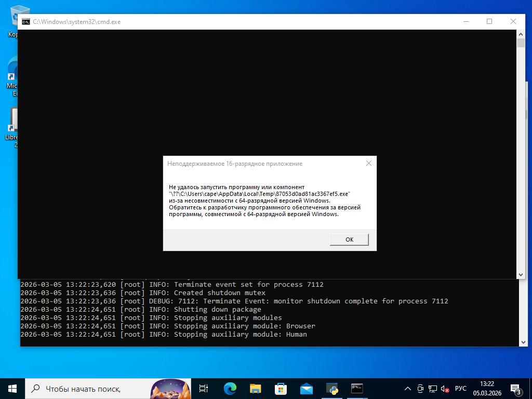Viewport: 532px width, 399px height.
Task: Open File Explorer from the taskbar
Action: point(255,389)
